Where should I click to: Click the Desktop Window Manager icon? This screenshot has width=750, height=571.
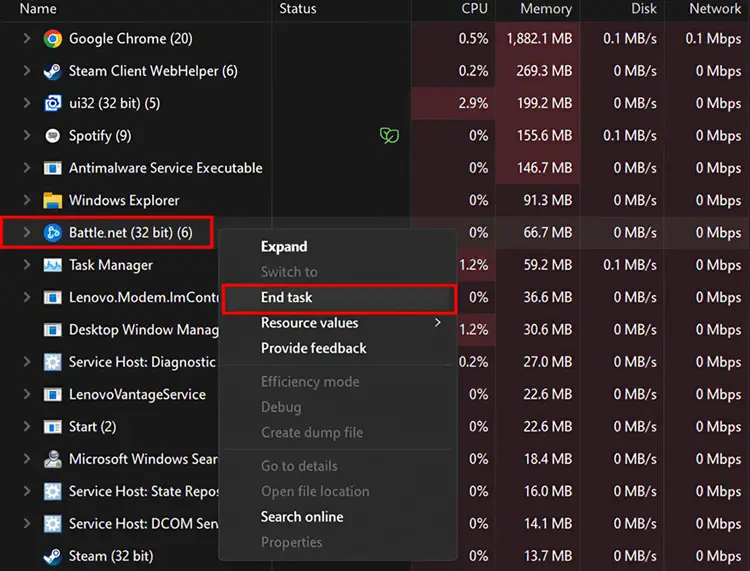click(53, 330)
